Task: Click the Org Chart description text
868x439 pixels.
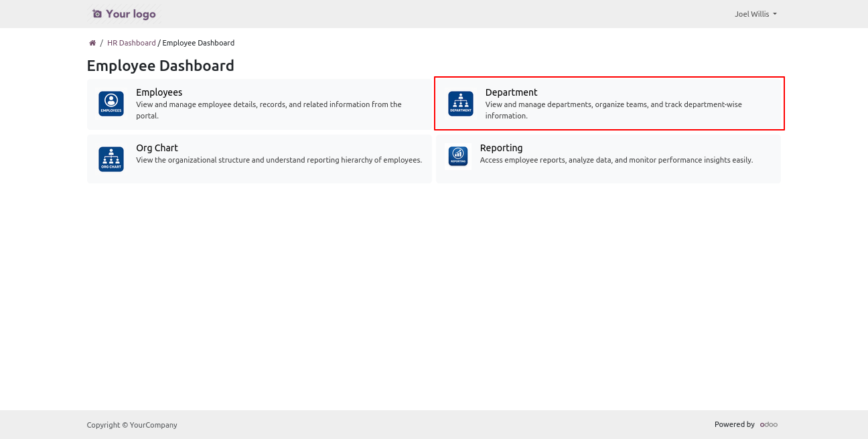Action: [279, 160]
